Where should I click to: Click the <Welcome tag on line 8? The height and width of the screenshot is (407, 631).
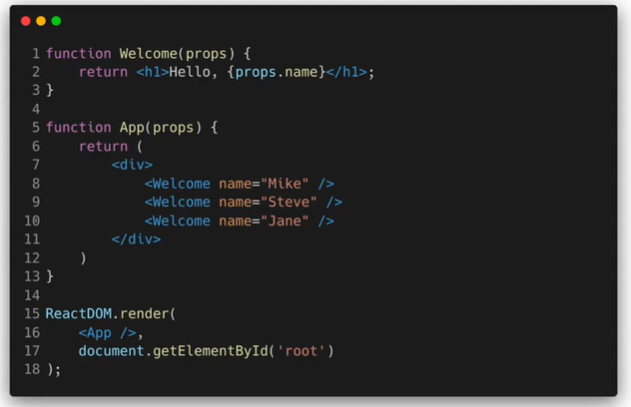coord(177,184)
